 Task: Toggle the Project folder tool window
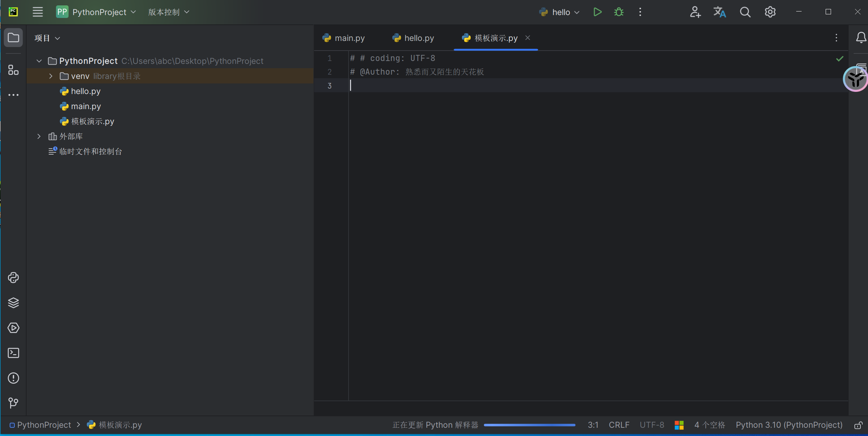13,38
